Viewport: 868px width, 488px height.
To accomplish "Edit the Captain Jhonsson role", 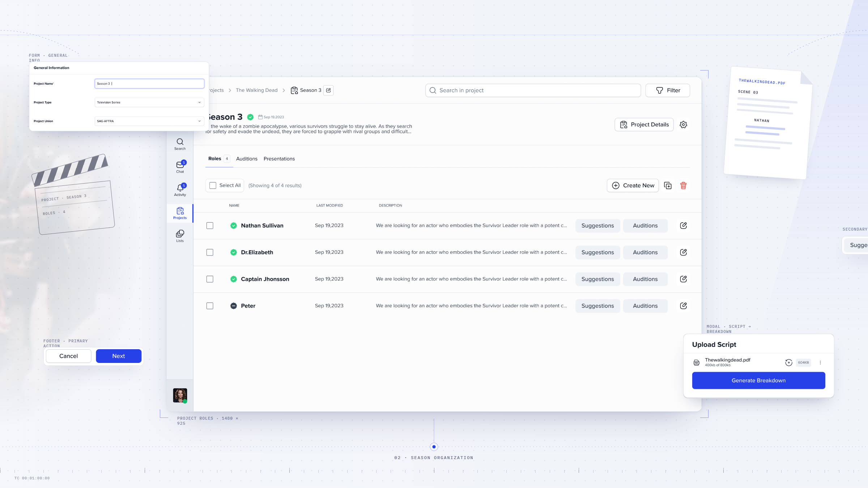I will 683,279.
